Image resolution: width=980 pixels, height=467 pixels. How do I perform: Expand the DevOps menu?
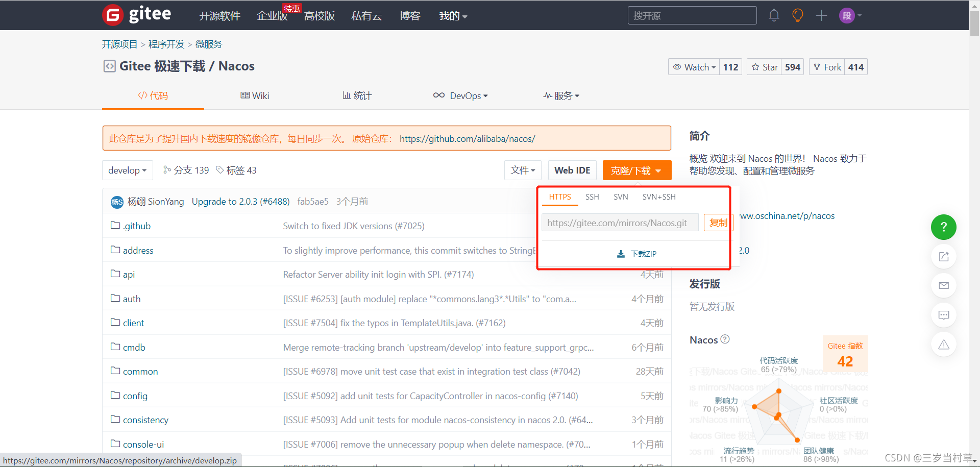click(x=460, y=95)
